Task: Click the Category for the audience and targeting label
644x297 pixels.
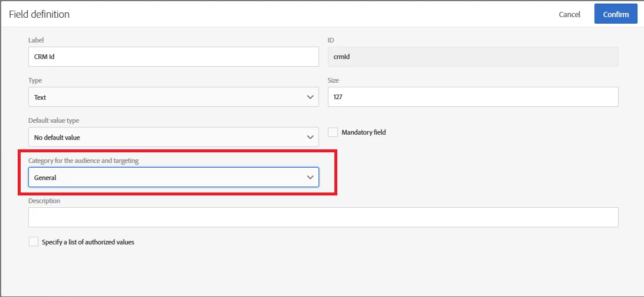Action: click(83, 161)
